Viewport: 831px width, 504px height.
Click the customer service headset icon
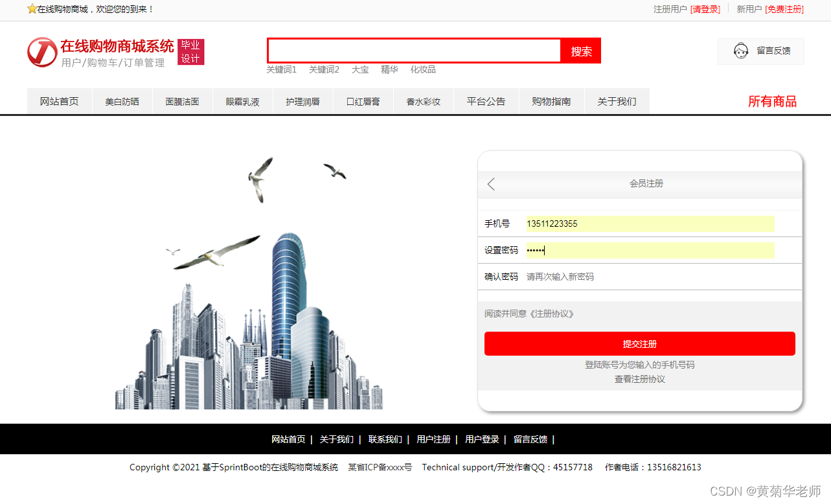(x=741, y=51)
